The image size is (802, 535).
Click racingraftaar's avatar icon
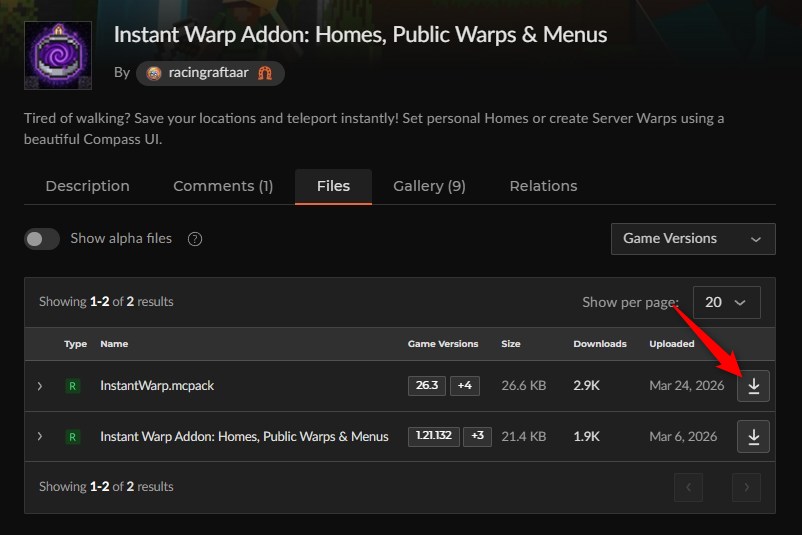click(153, 73)
